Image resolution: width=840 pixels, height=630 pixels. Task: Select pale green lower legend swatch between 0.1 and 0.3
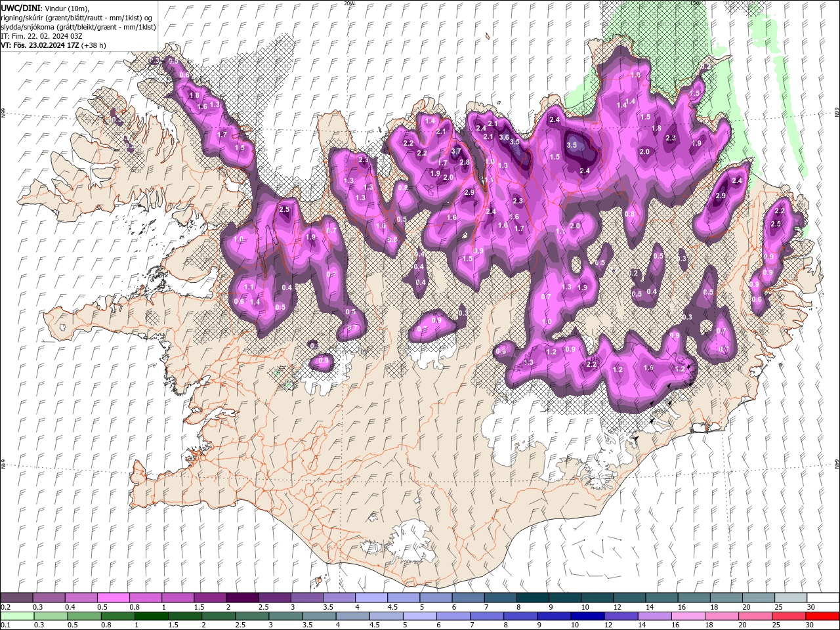tap(17, 616)
